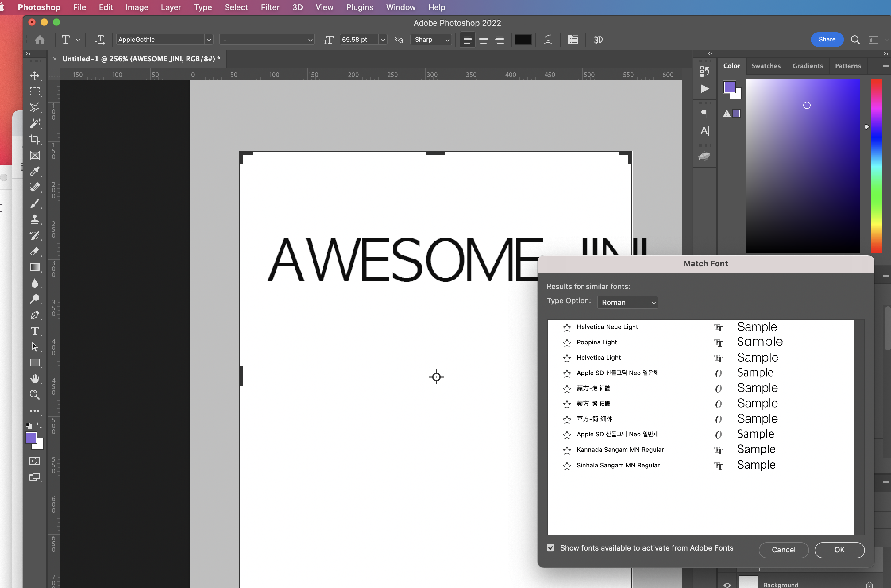
Task: Open the Type menu
Action: (203, 7)
